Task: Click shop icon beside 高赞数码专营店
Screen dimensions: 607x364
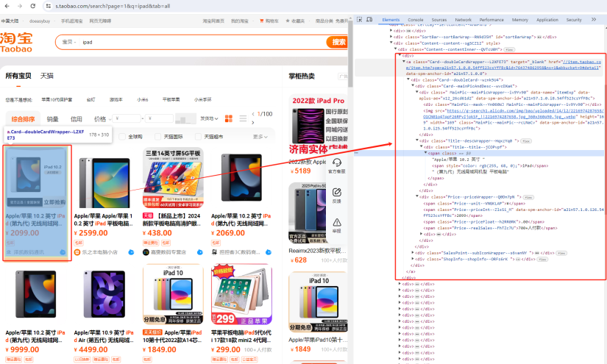Action: 146,252
